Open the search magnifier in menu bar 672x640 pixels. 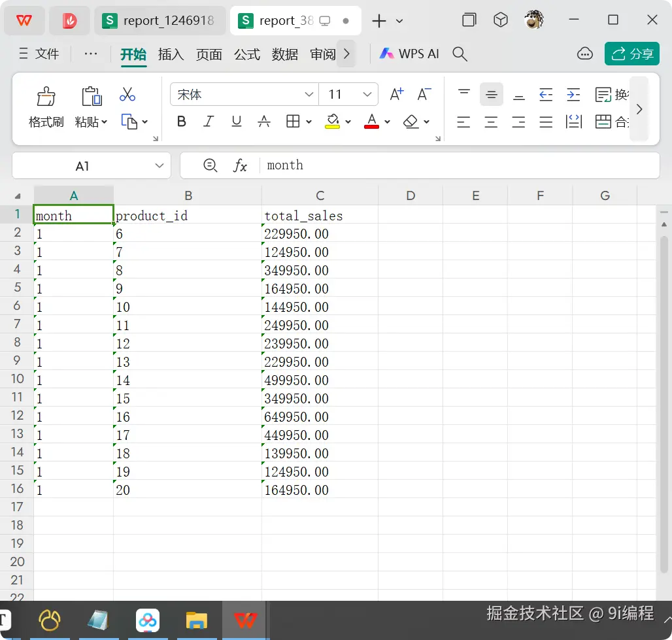pyautogui.click(x=460, y=54)
